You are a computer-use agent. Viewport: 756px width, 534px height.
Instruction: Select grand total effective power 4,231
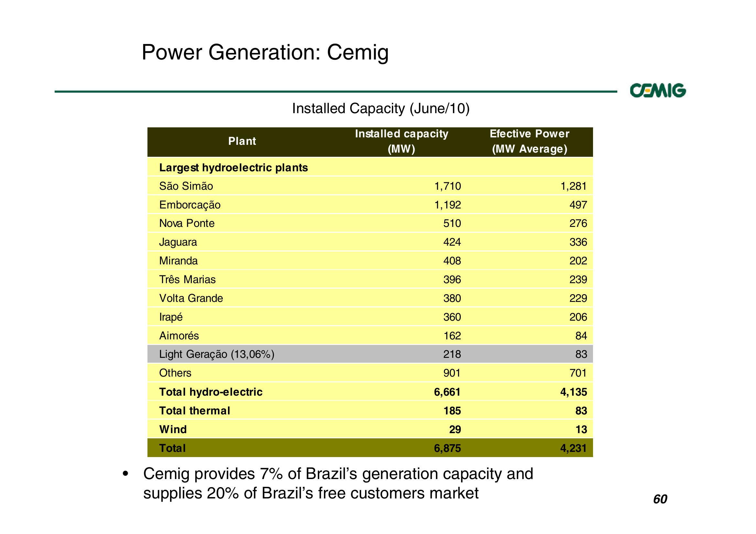pyautogui.click(x=574, y=449)
